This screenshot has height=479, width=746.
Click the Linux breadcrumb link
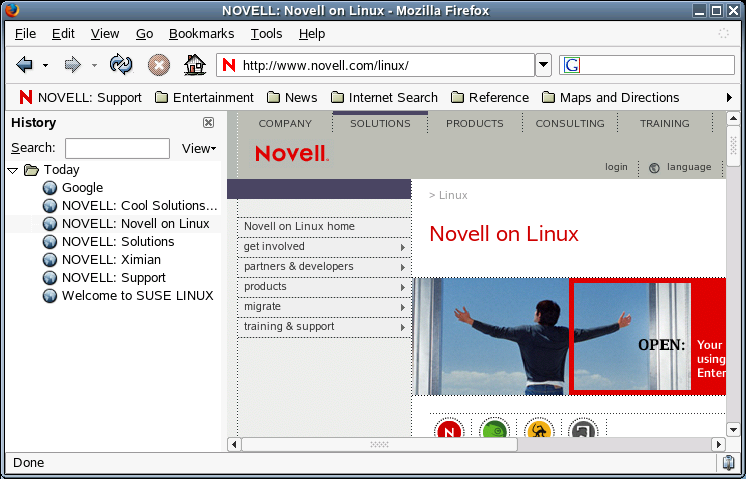coord(453,195)
